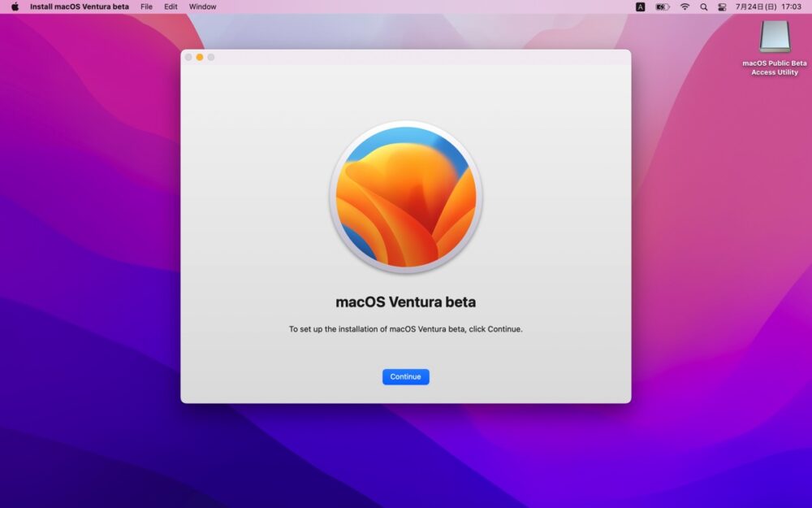Image resolution: width=812 pixels, height=508 pixels.
Task: Open the Apple menu
Action: (15, 7)
